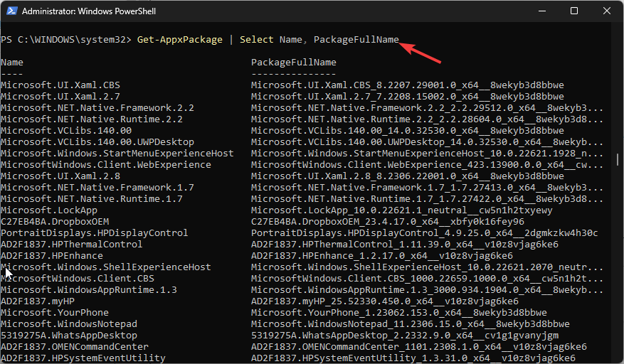The width and height of the screenshot is (624, 364).
Task: Close the Administrator PowerShell window
Action: (606, 11)
